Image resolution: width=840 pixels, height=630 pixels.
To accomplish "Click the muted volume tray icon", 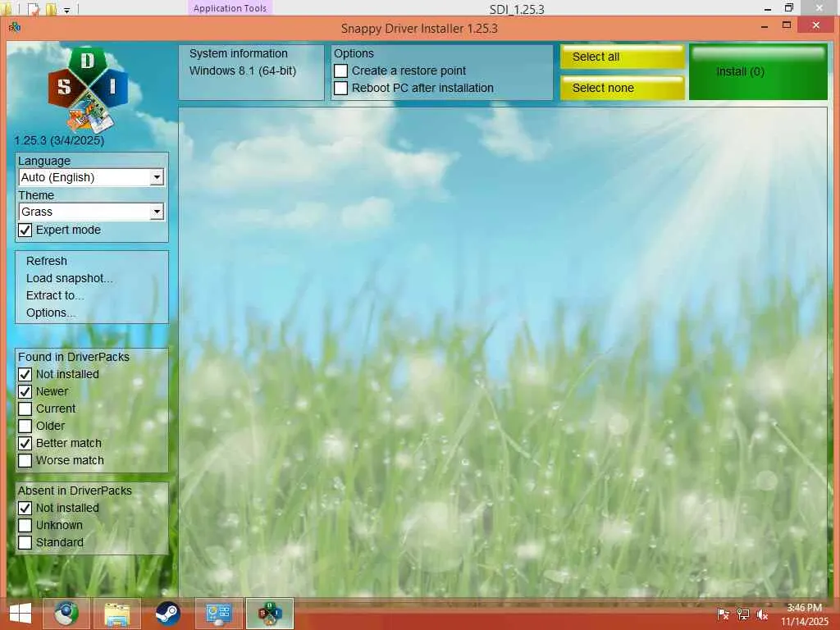I will (x=762, y=614).
